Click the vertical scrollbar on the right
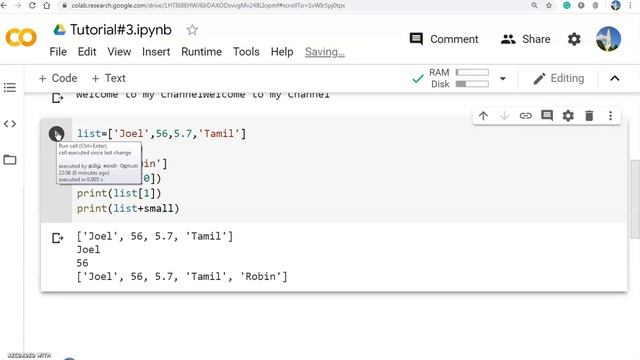This screenshot has width=640, height=360. (635, 199)
